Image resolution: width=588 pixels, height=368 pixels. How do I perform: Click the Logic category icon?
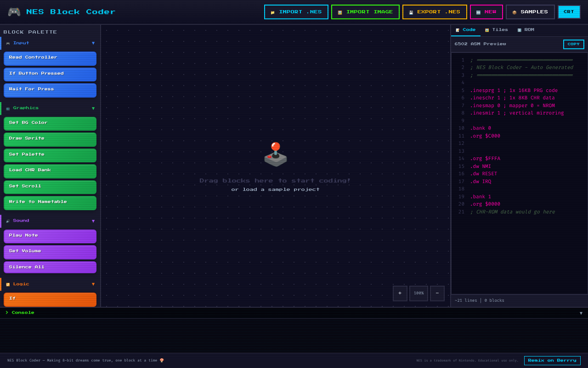pyautogui.click(x=8, y=284)
